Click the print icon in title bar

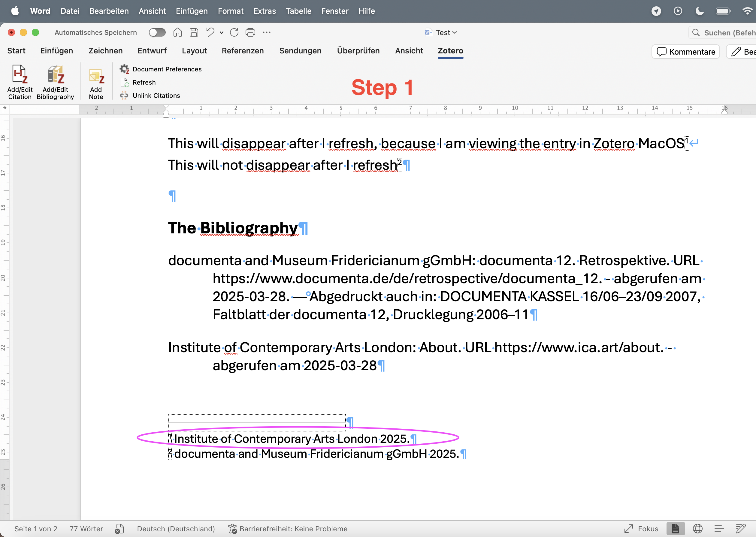(250, 32)
